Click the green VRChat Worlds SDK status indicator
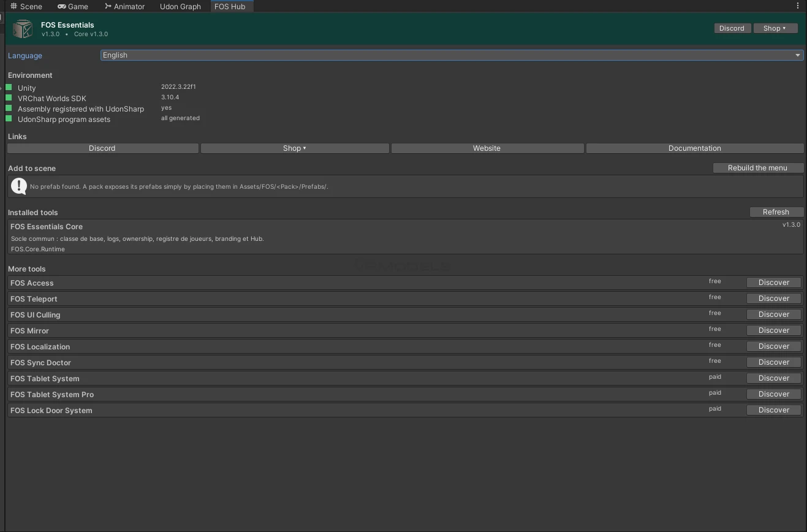The width and height of the screenshot is (807, 532). pyautogui.click(x=9, y=97)
